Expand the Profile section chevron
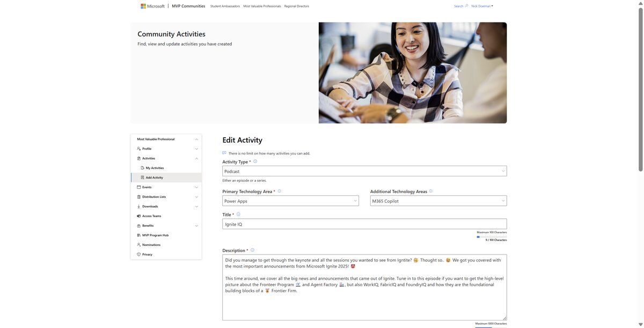Viewport: 644px width, 328px height. pos(196,148)
